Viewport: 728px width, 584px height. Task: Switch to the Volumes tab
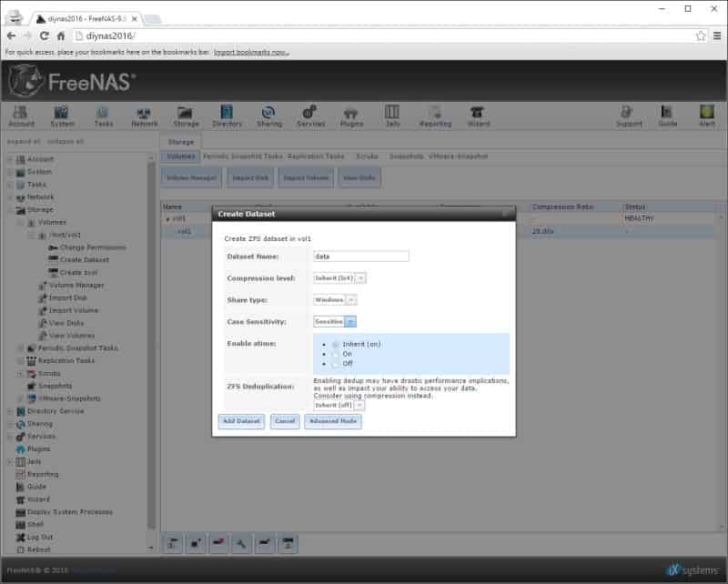(x=180, y=156)
